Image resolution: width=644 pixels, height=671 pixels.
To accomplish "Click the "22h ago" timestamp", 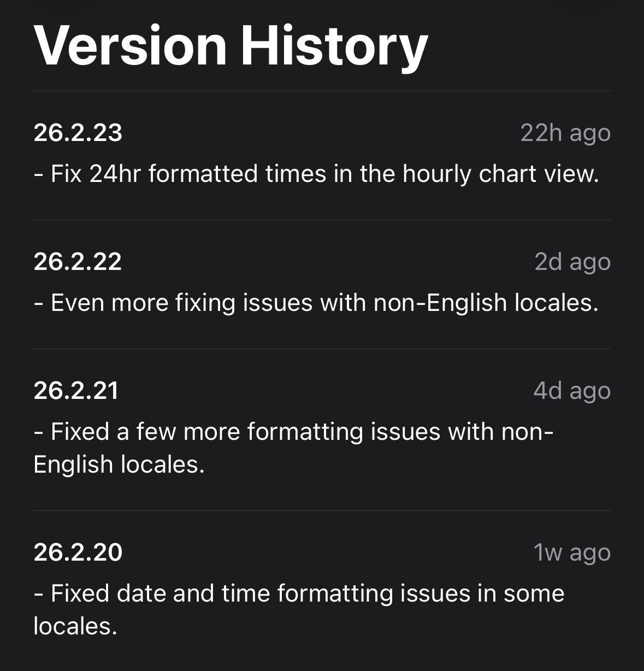I will [565, 133].
